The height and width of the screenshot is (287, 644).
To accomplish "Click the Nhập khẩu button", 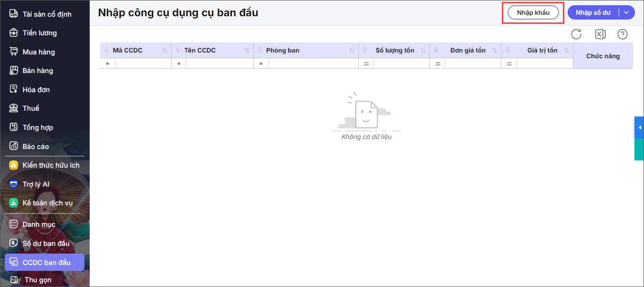I will click(533, 13).
